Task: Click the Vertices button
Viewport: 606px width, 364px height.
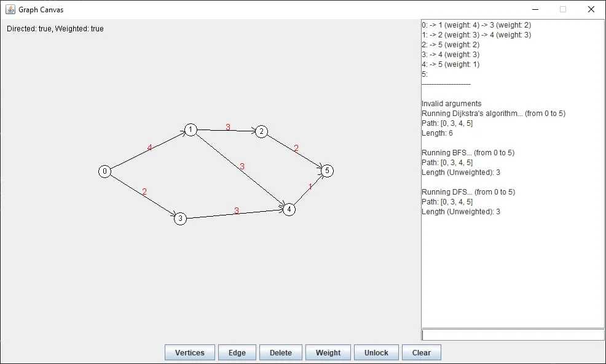Action: point(189,352)
